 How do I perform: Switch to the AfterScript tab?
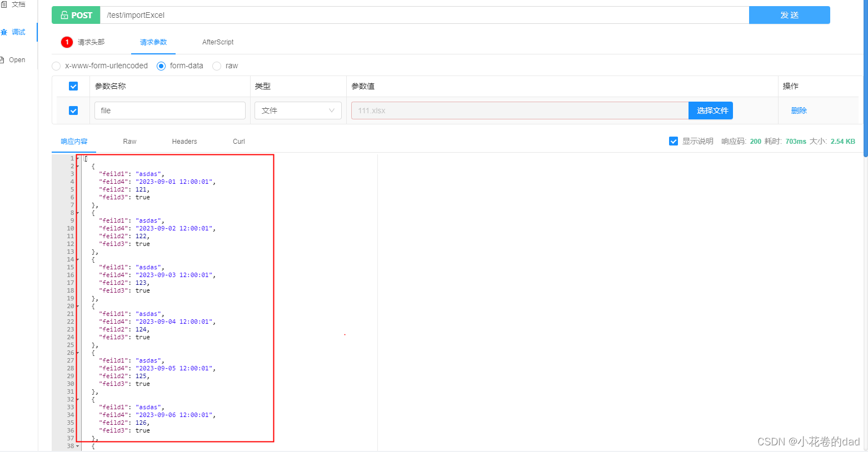(218, 42)
